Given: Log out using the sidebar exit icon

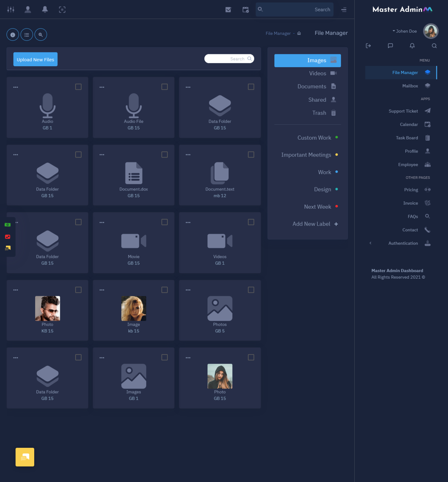Looking at the screenshot, I should (368, 46).
